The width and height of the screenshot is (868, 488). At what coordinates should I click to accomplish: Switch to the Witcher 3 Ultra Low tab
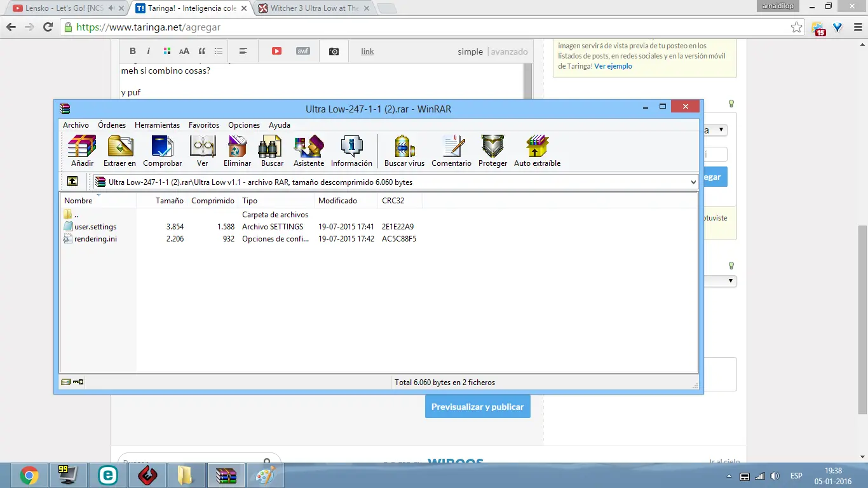[x=313, y=8]
